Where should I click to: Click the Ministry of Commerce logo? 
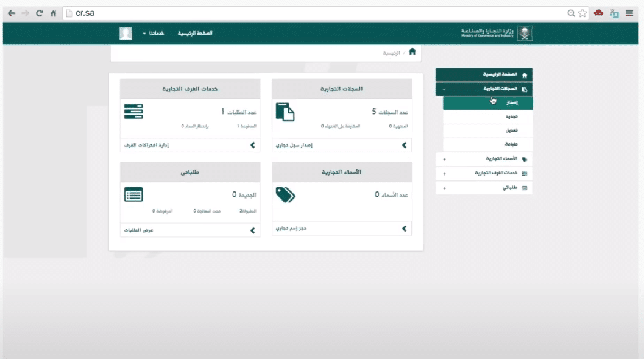(497, 34)
